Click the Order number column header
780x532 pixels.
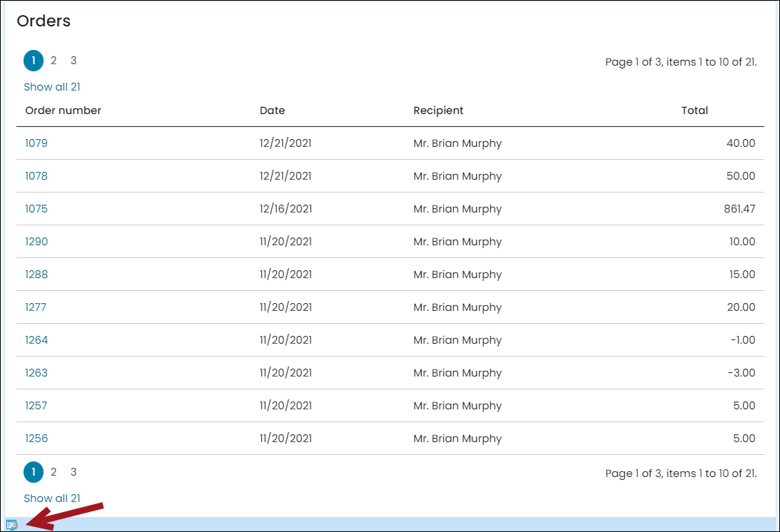pos(64,111)
